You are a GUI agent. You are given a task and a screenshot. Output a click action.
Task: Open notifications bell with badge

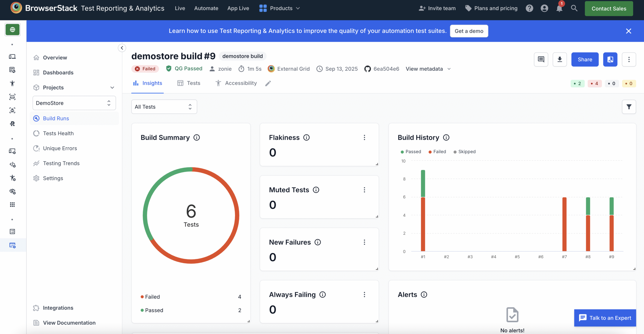pos(559,8)
